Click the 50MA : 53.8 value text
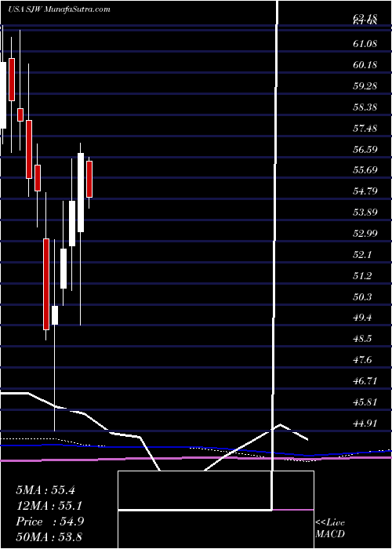 [x=49, y=536]
